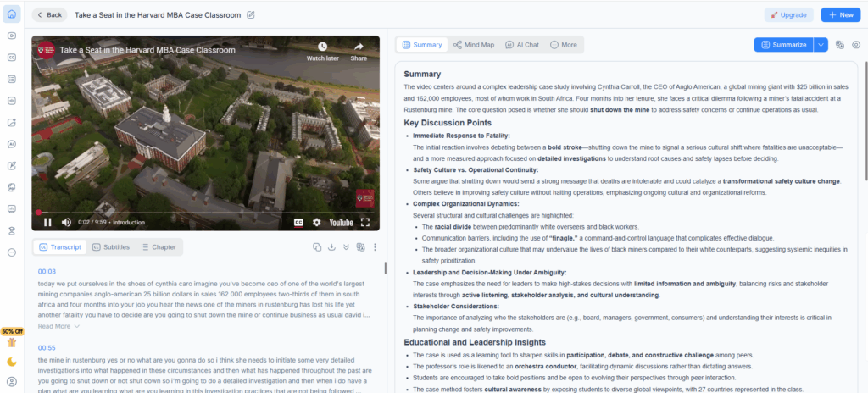The image size is (868, 393).
Task: Edit the video title with pencil icon
Action: pyautogui.click(x=251, y=15)
